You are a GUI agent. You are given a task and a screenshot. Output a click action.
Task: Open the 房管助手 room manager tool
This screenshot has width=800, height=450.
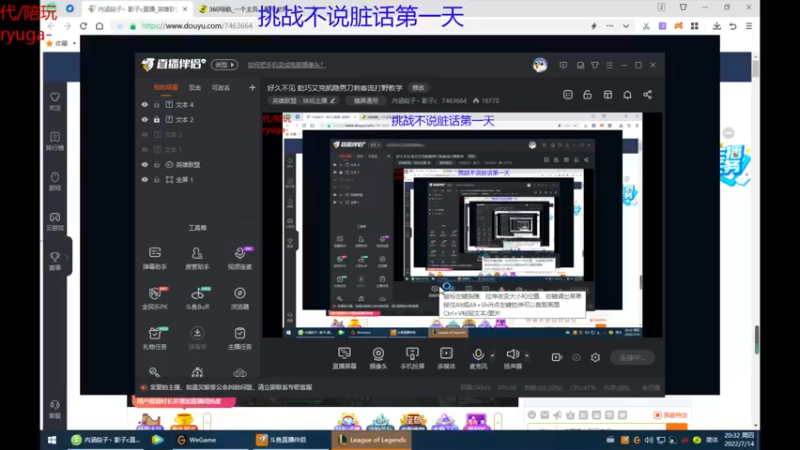click(197, 258)
